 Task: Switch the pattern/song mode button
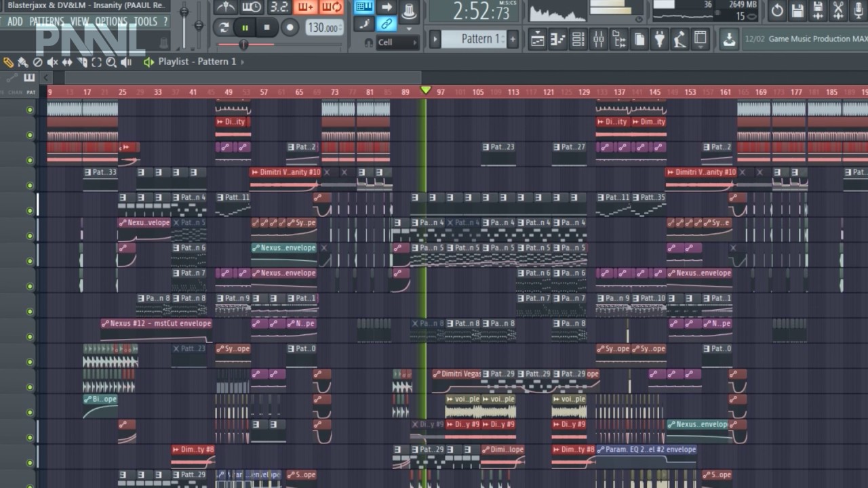[x=222, y=28]
